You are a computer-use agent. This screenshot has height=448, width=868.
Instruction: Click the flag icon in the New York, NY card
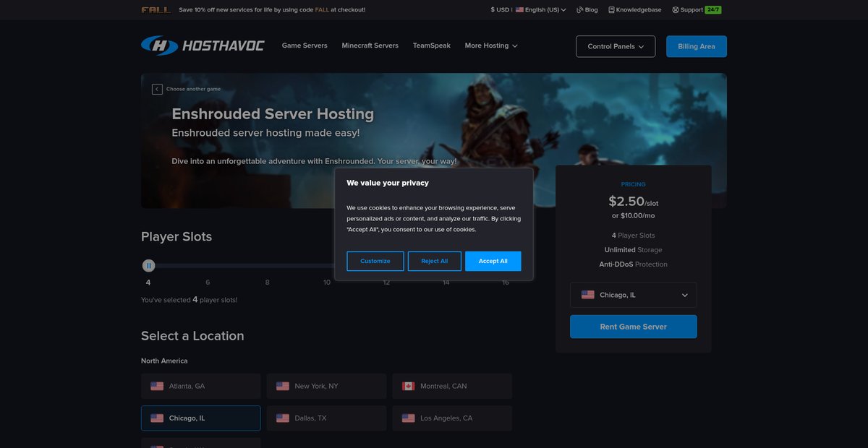[x=283, y=386]
